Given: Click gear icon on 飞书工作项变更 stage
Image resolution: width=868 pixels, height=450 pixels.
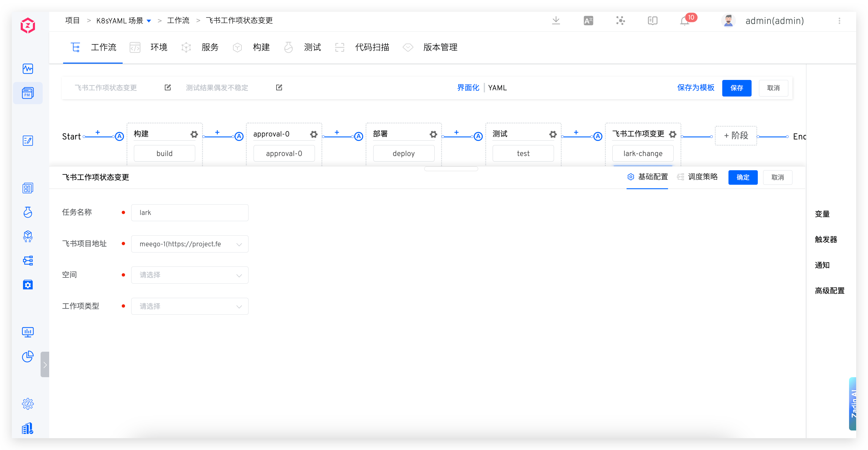Looking at the screenshot, I should 672,134.
